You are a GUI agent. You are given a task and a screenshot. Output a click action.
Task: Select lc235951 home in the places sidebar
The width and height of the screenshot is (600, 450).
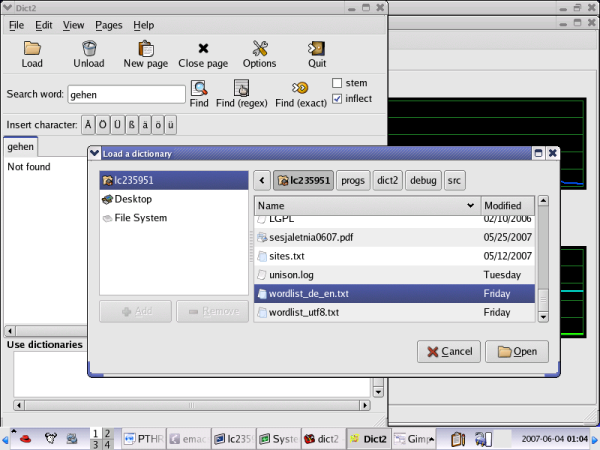[x=174, y=180]
